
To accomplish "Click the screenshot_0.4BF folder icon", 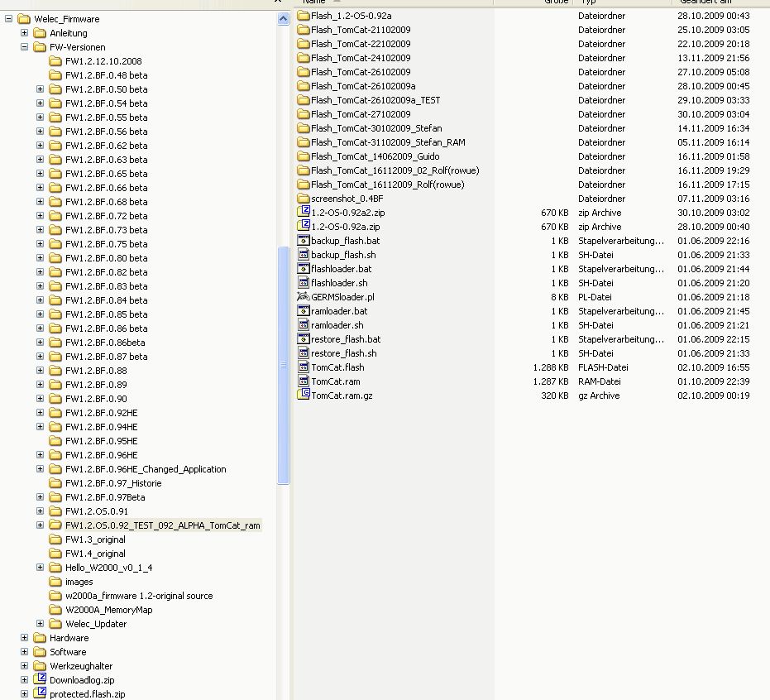I will (x=304, y=199).
